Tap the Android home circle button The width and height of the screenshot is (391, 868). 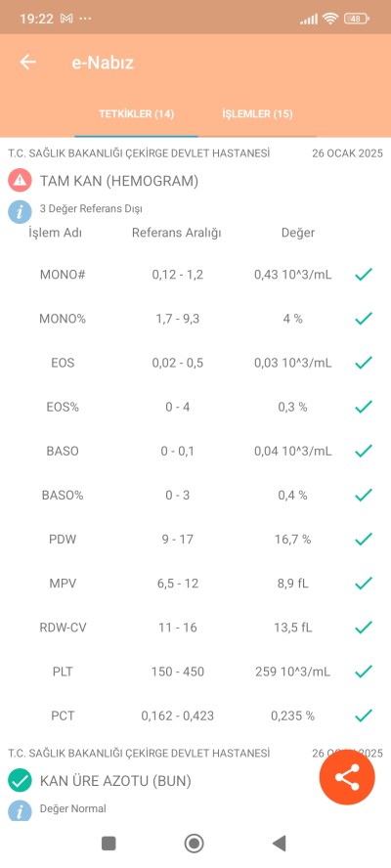click(x=195, y=844)
